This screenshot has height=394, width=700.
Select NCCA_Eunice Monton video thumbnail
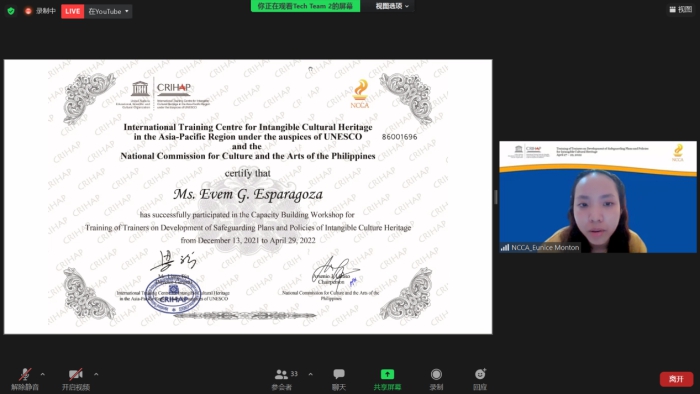598,197
